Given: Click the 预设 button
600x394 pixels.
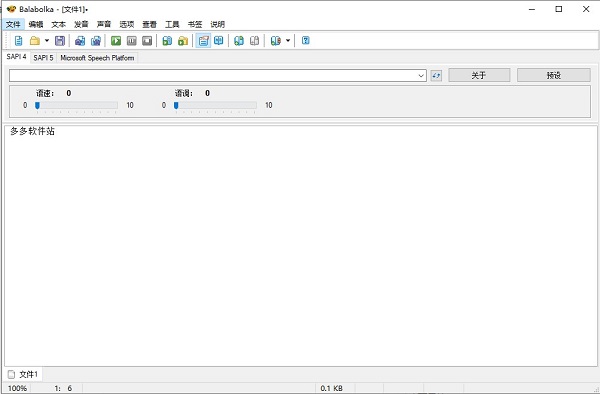Looking at the screenshot, I should 554,75.
